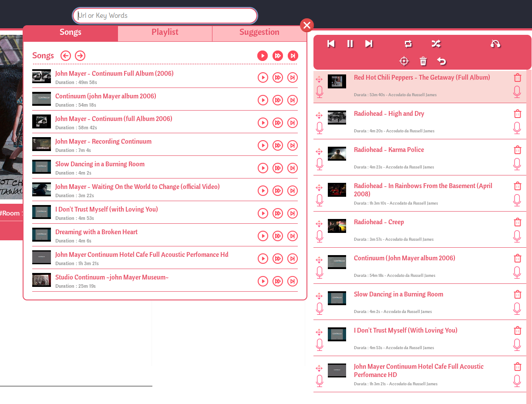Toggle repeat mode in player
This screenshot has width=532, height=404.
tap(408, 44)
